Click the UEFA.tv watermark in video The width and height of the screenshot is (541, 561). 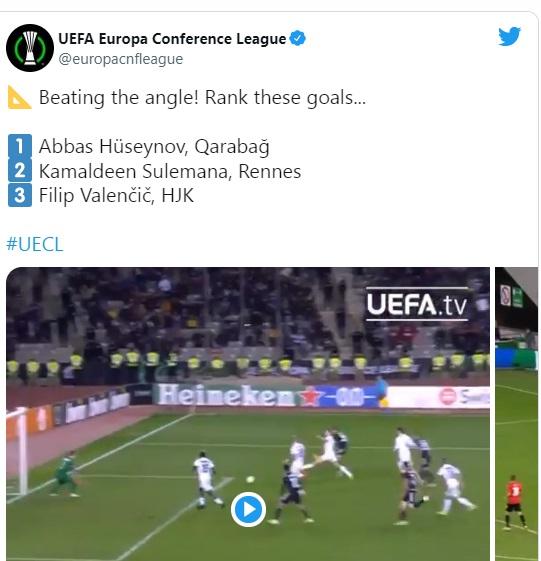click(x=417, y=304)
